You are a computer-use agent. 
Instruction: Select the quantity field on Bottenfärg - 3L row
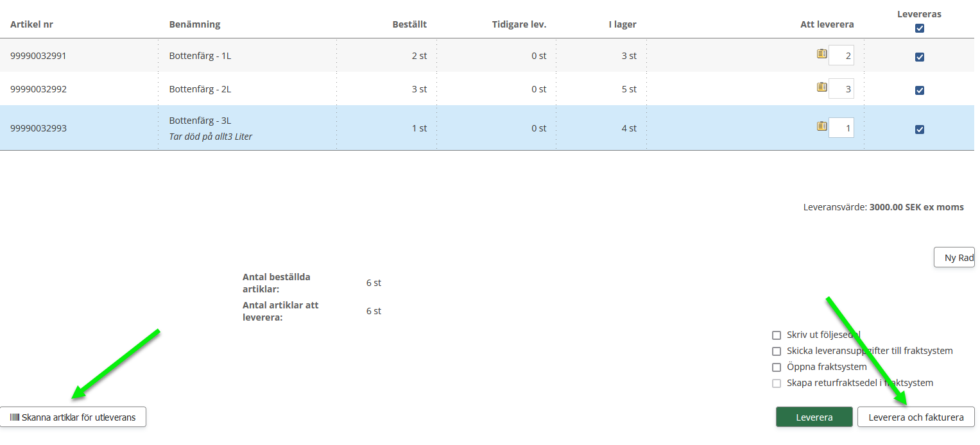click(841, 128)
